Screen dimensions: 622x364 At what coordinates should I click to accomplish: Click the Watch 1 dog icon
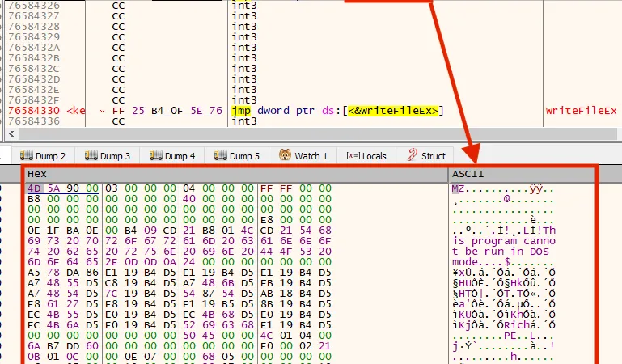point(285,154)
